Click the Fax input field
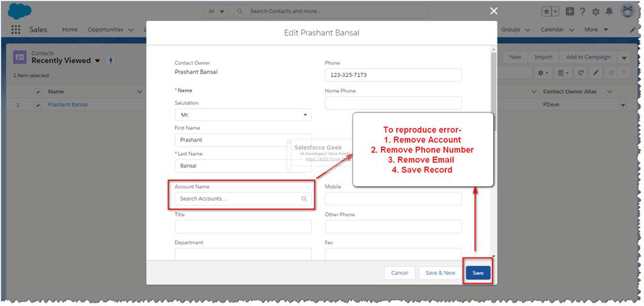The image size is (644, 306). pyautogui.click(x=394, y=254)
